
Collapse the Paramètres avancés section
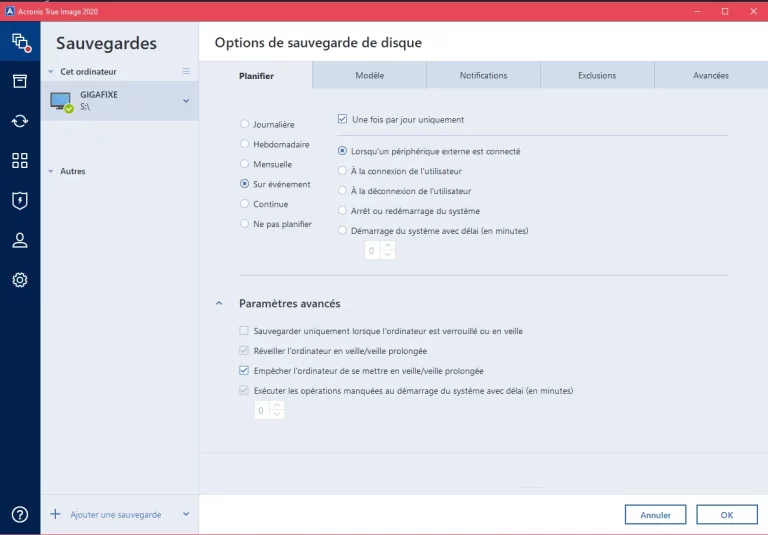click(x=219, y=304)
